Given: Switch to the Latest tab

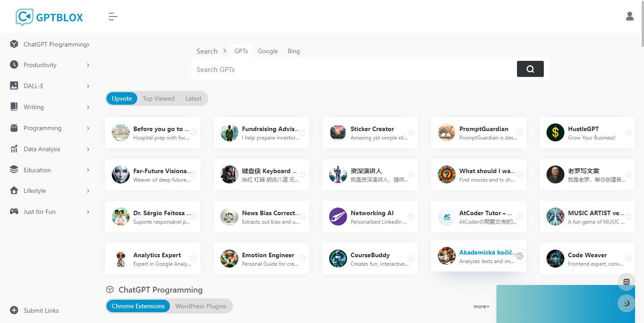Looking at the screenshot, I should 193,98.
